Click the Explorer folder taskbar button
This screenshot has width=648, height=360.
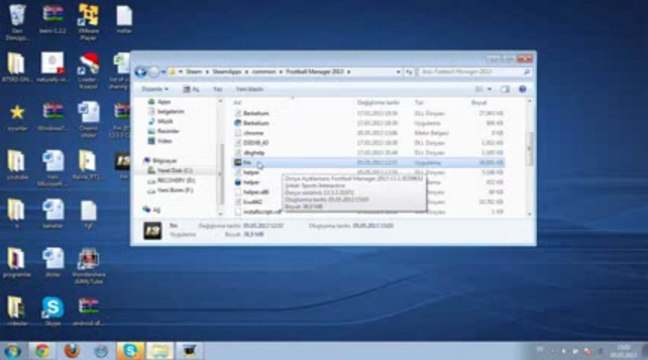160,351
